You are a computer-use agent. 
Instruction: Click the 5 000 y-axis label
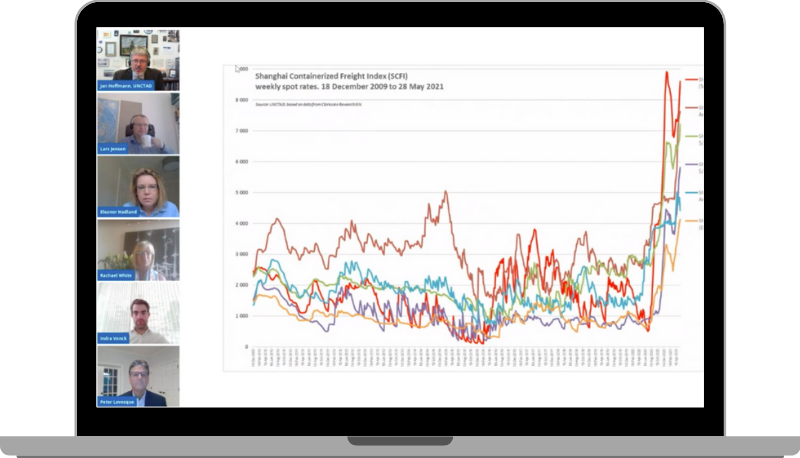(x=241, y=193)
